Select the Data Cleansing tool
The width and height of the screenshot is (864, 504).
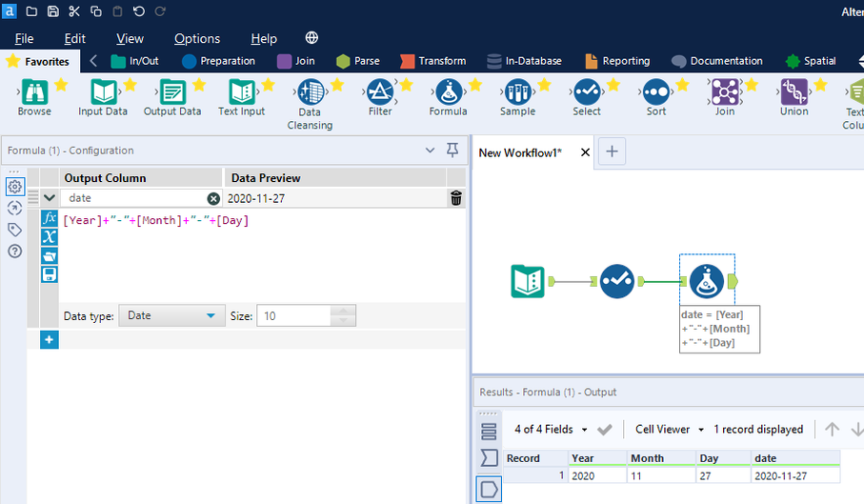(x=310, y=105)
